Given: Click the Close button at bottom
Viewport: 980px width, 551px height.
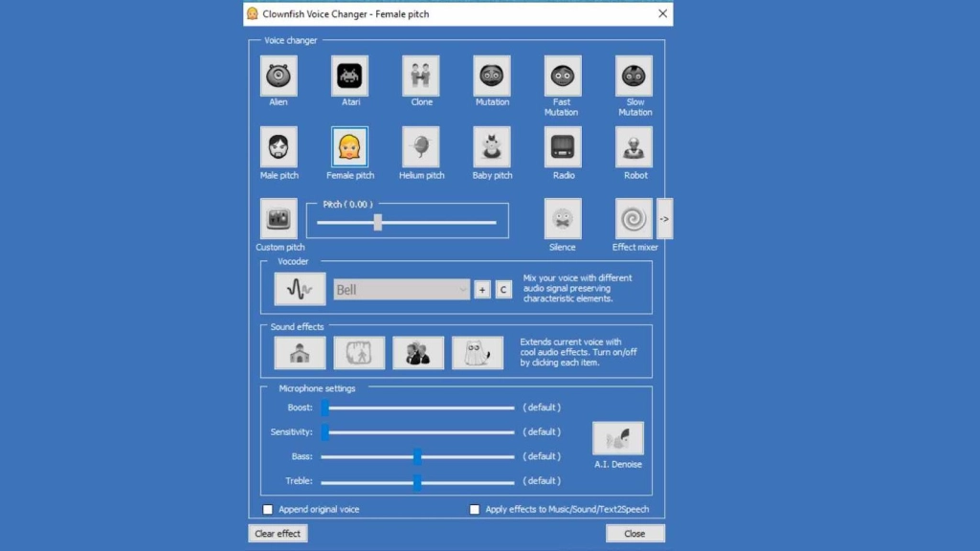Looking at the screenshot, I should point(635,534).
